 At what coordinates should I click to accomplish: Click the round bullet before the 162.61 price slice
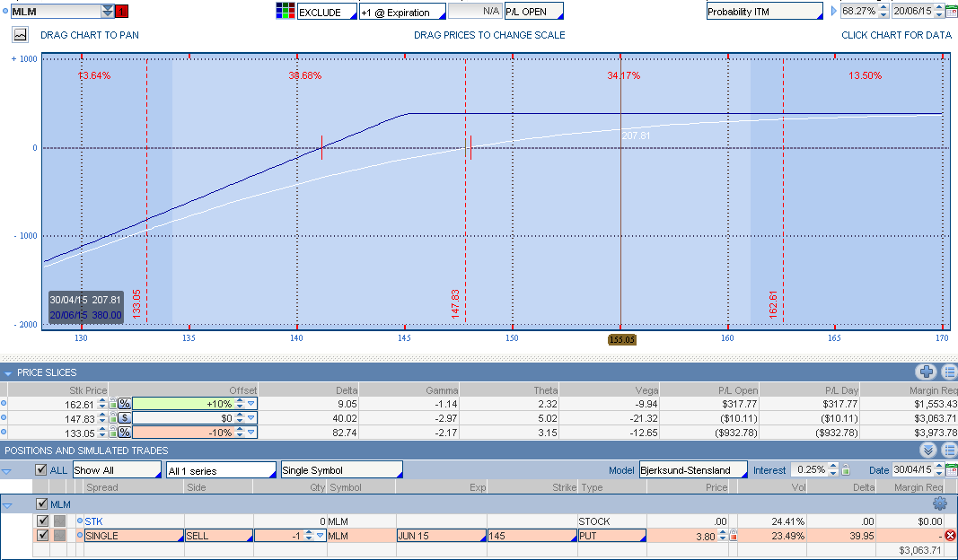coord(4,403)
